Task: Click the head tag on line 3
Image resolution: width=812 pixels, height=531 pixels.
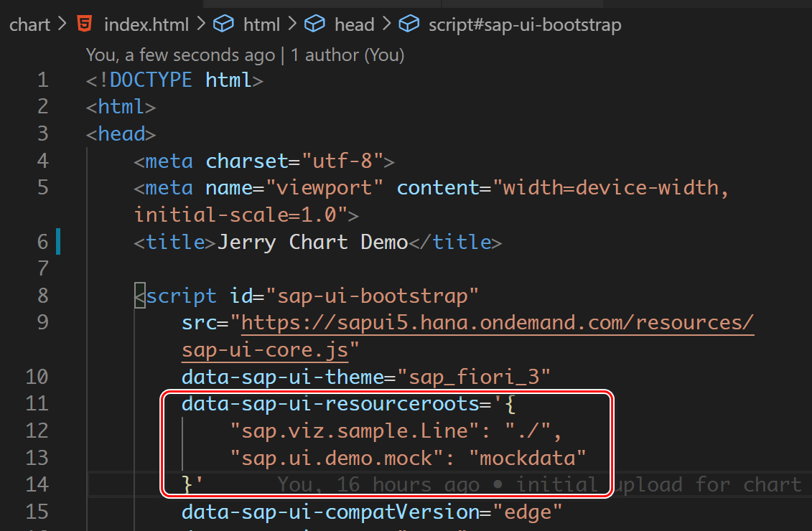Action: [x=121, y=134]
